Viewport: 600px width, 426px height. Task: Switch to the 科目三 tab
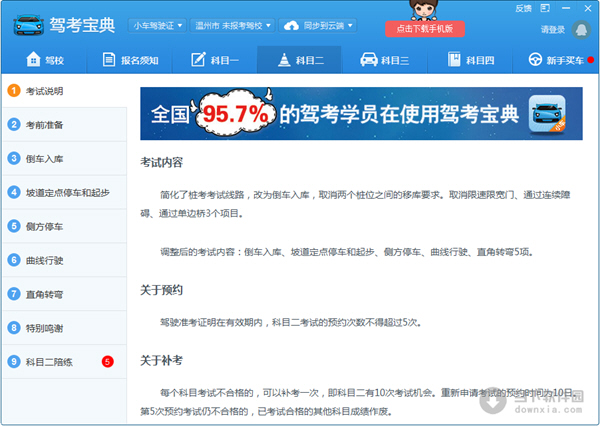[385, 60]
